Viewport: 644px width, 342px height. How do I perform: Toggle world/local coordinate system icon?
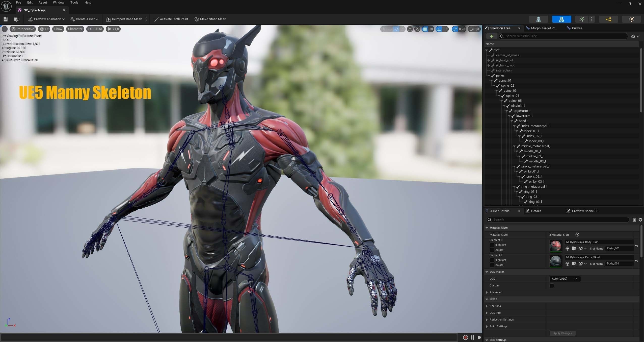(x=410, y=29)
